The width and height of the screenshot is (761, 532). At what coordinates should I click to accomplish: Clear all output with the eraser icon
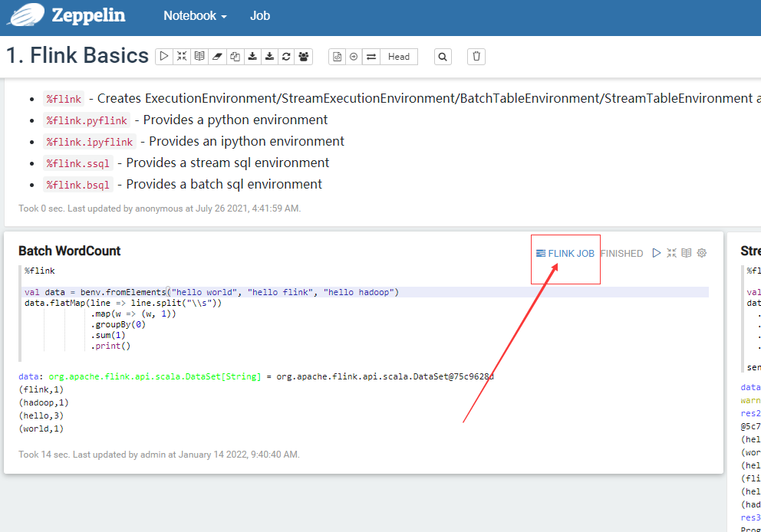pos(217,56)
